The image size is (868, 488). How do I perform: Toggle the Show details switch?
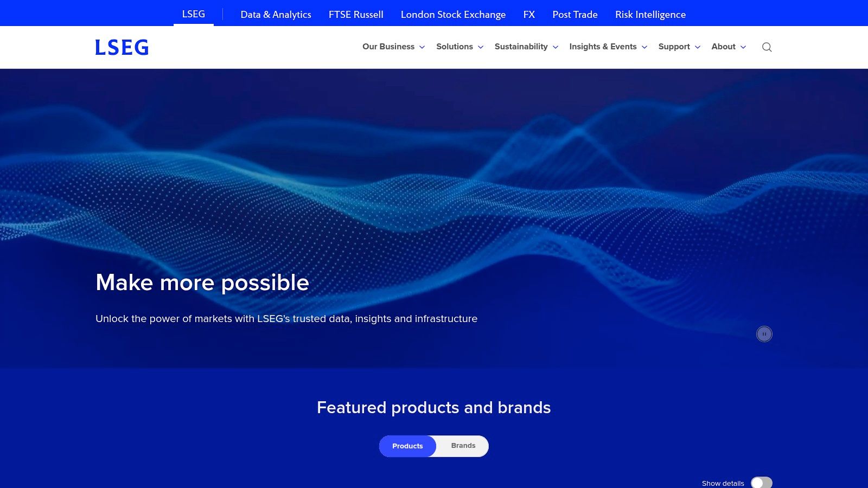[x=761, y=483]
